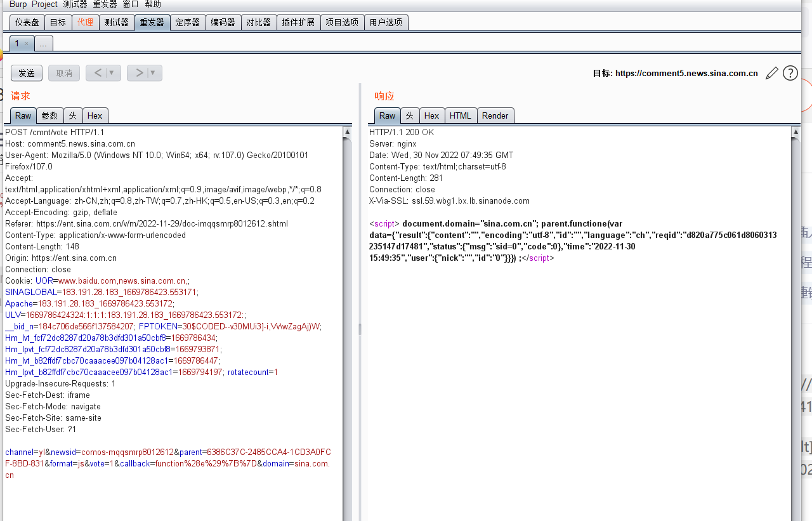The image size is (812, 521).
Task: Open the help question mark icon
Action: [x=790, y=73]
